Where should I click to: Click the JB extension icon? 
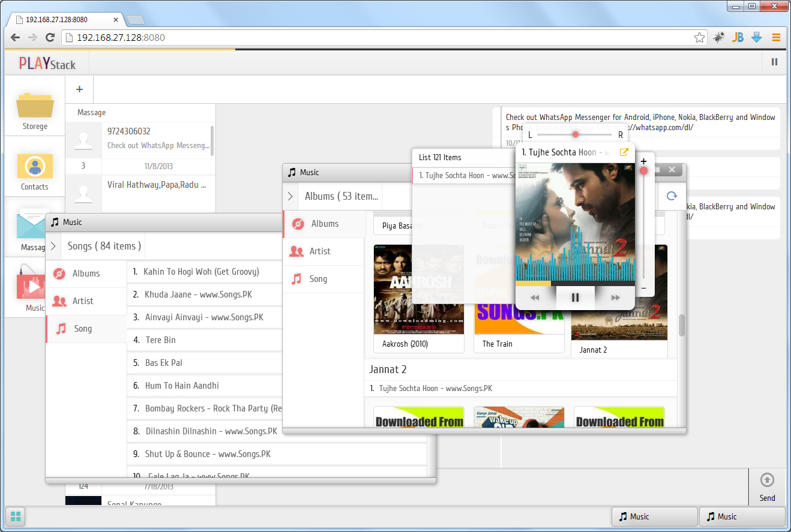pyautogui.click(x=738, y=37)
